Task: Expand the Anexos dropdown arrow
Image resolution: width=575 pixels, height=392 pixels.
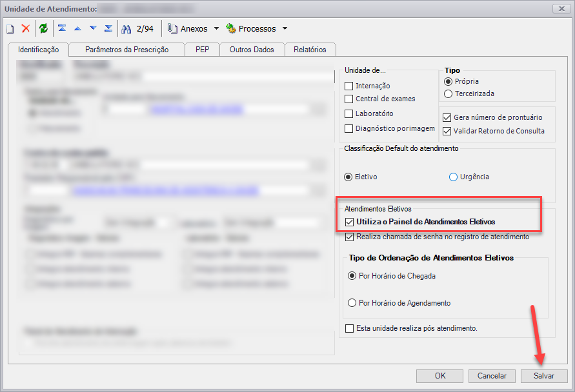Action: tap(216, 28)
